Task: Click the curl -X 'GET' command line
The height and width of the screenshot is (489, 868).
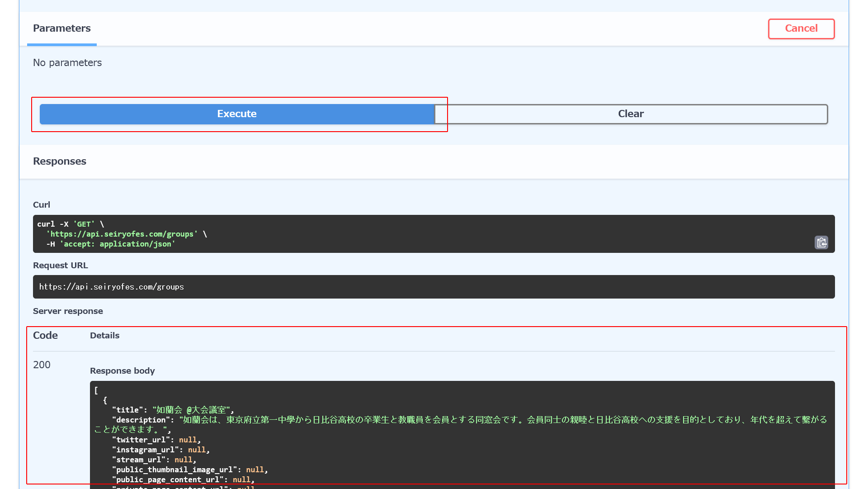Action: (x=71, y=224)
